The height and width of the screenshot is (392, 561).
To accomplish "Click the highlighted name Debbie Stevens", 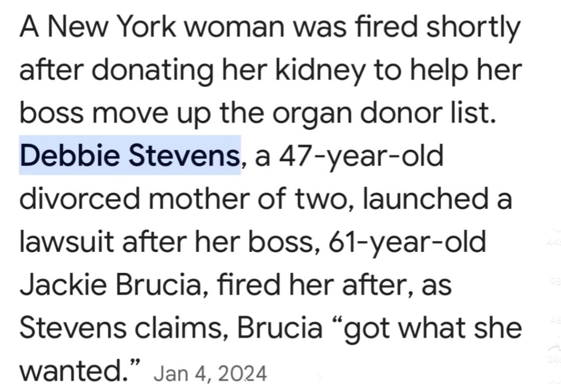I will pyautogui.click(x=129, y=156).
